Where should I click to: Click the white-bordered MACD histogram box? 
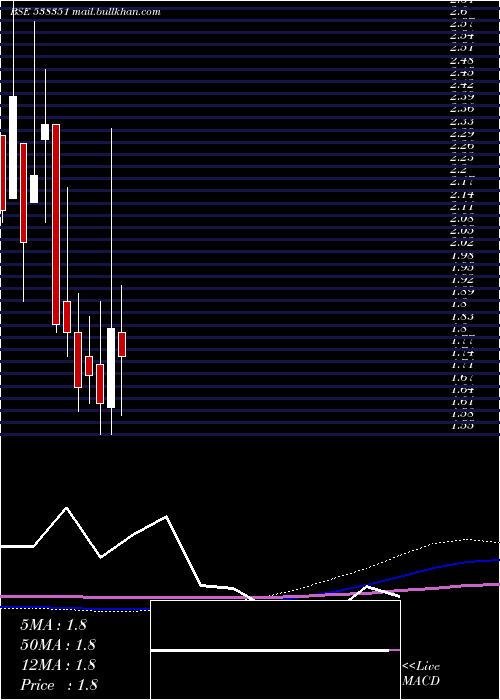[x=275, y=650]
